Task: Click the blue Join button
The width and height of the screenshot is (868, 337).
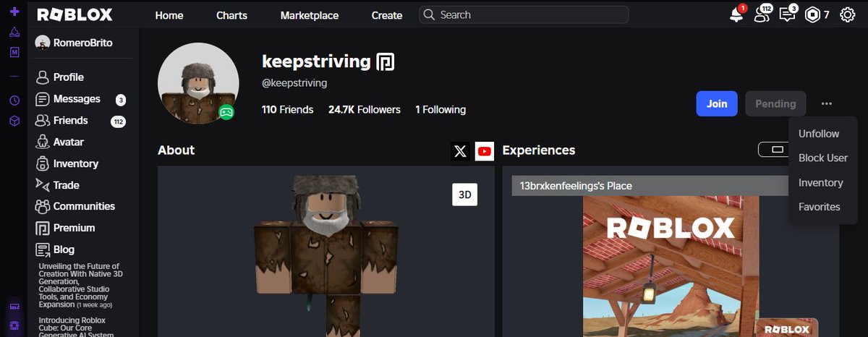Action: 717,103
